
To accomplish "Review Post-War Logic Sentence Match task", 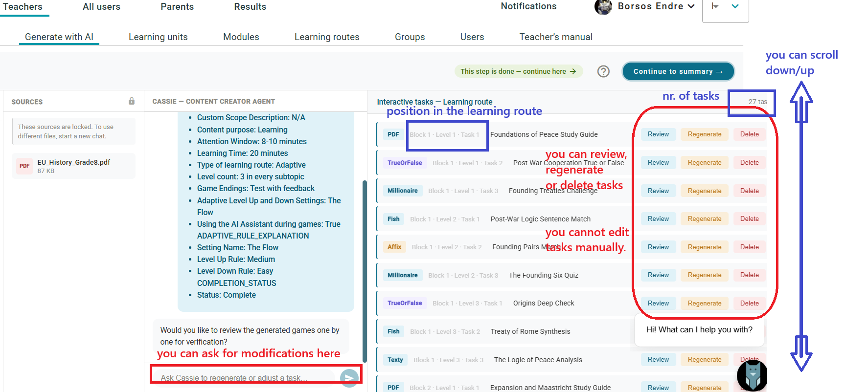I will point(658,219).
